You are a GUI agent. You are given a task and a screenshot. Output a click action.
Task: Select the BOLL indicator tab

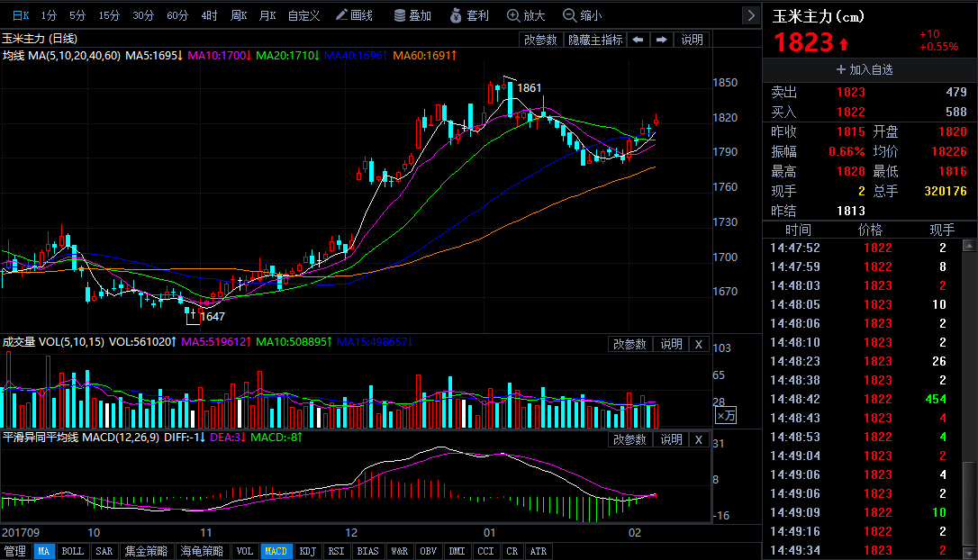click(72, 551)
